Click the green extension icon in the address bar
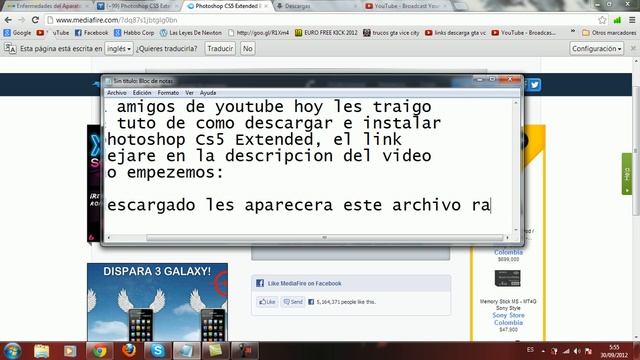 point(617,20)
